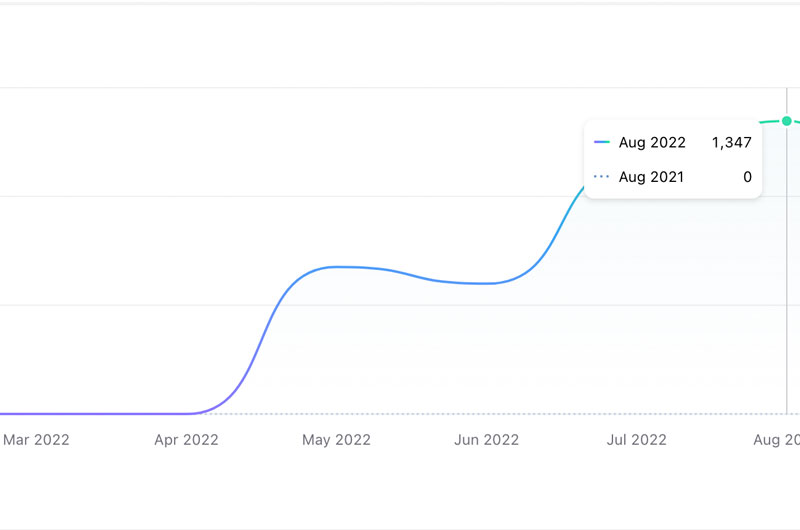Click the Jul 2022 axis label
Screen dimensions: 800x530
(637, 439)
